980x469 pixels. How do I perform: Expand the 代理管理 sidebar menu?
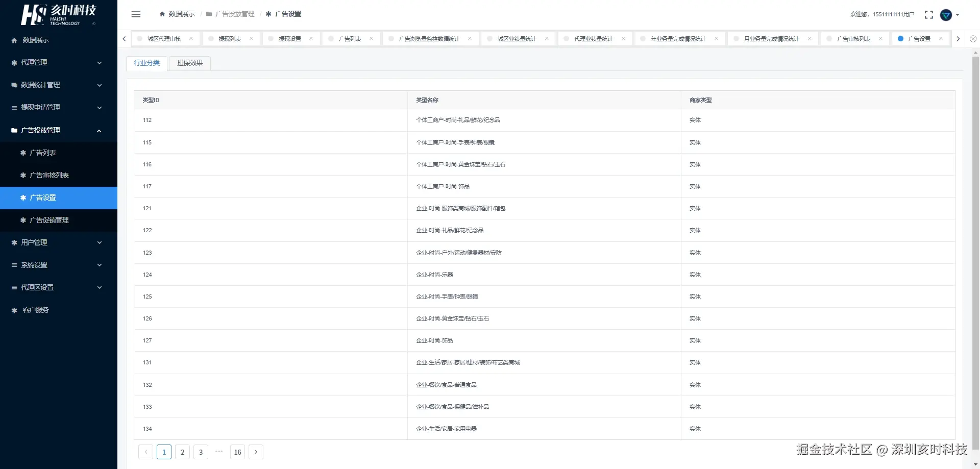click(x=59, y=62)
